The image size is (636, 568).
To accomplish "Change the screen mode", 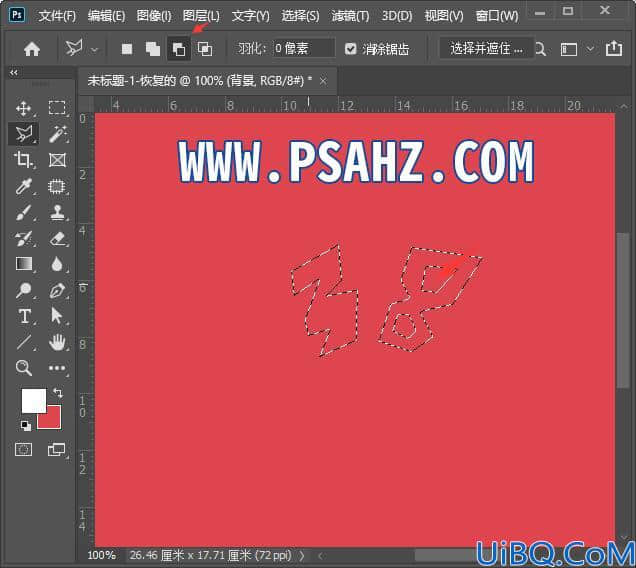I will pyautogui.click(x=56, y=450).
